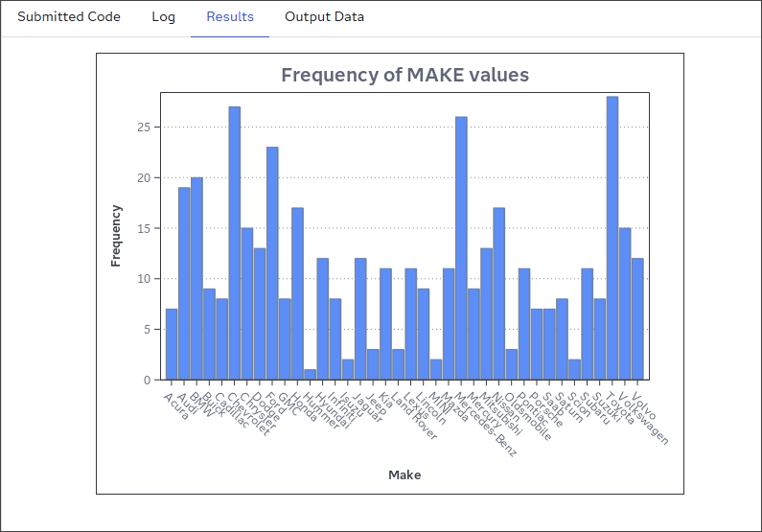Open the Output Data tab
Screen dimensions: 762x532
tap(324, 16)
